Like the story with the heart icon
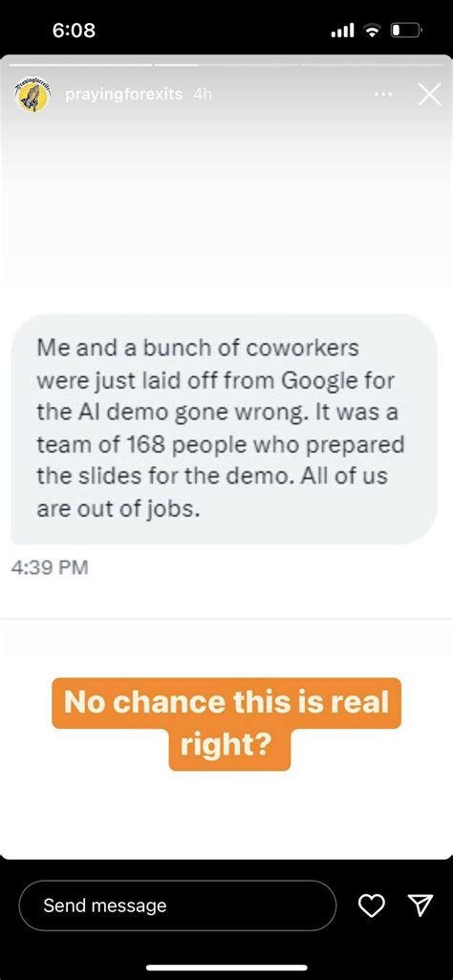 [372, 905]
